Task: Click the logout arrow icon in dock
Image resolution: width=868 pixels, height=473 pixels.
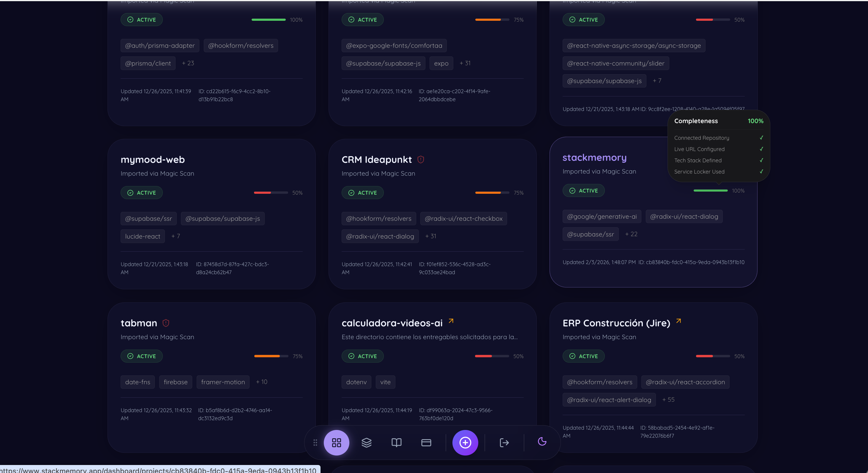Action: (504, 442)
